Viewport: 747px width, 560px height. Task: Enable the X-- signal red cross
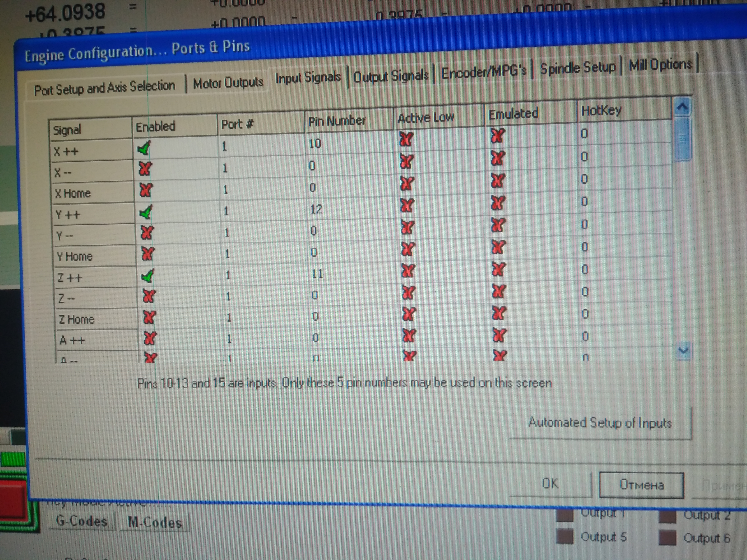[145, 168]
